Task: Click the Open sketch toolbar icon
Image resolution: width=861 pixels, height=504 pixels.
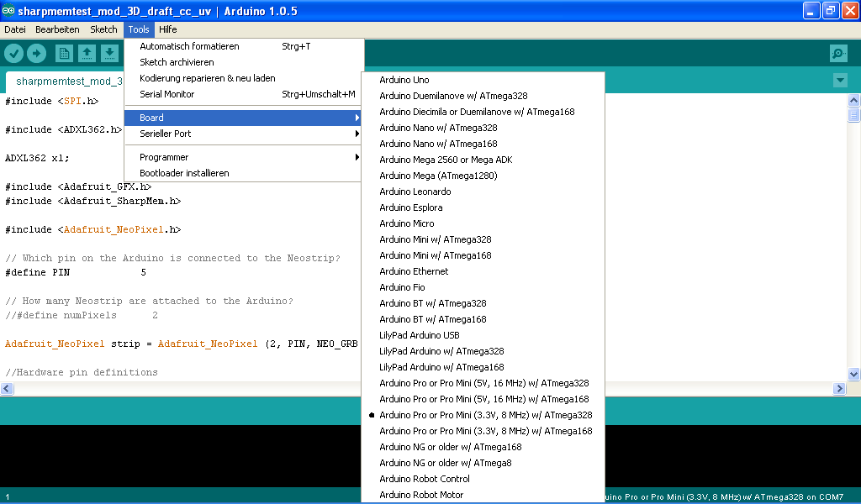Action: pos(87,54)
